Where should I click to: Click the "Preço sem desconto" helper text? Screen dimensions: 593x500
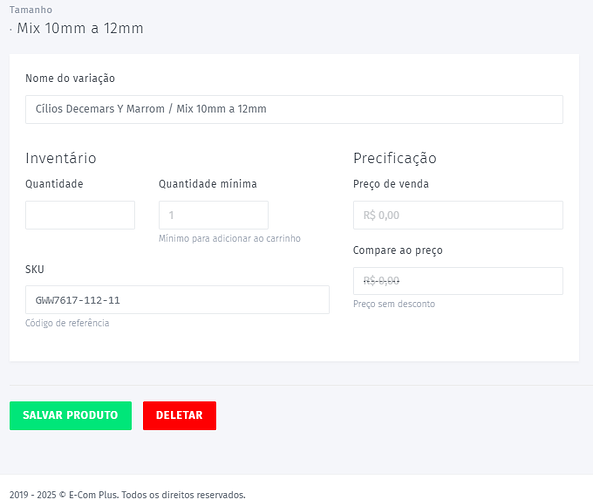[394, 304]
